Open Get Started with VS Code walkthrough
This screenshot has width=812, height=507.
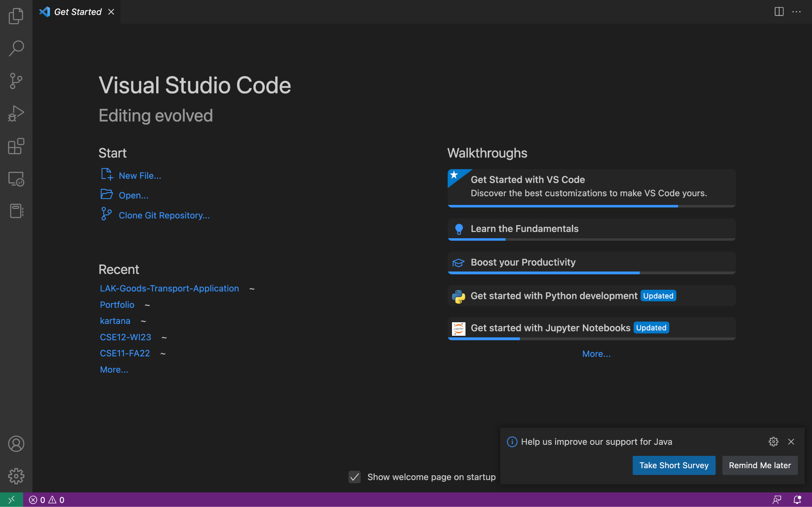click(592, 188)
